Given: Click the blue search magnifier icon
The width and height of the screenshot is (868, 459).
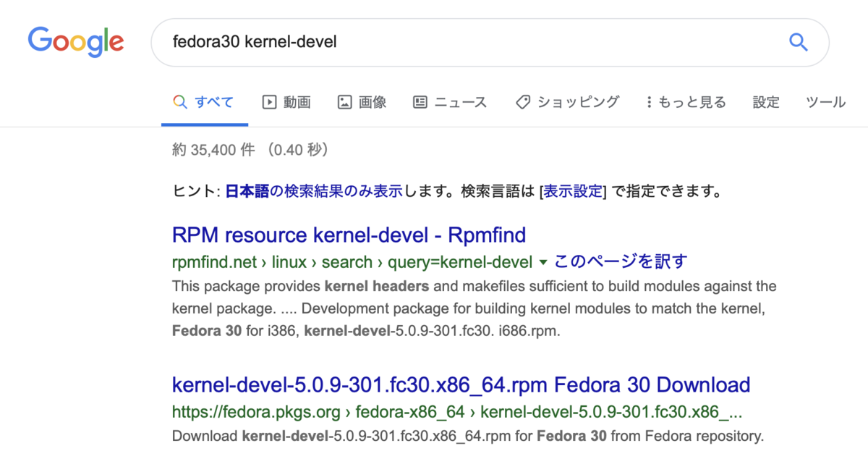Looking at the screenshot, I should pos(798,42).
